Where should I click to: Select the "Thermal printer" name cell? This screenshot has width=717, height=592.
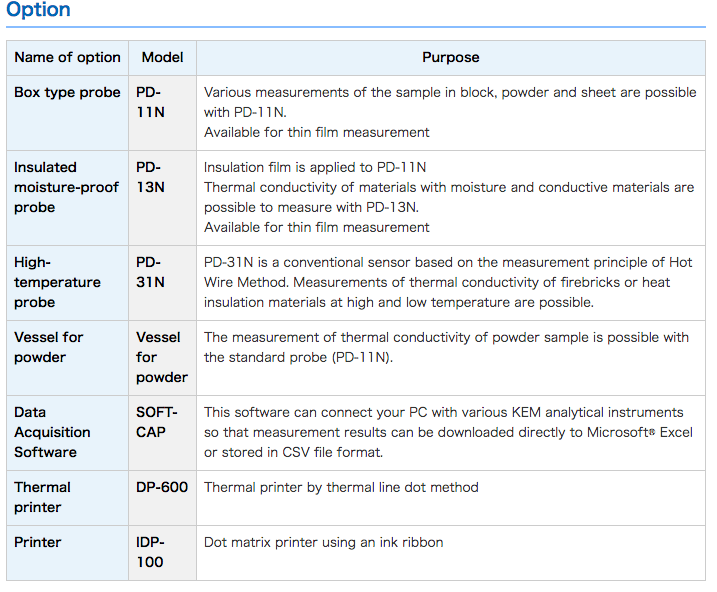click(42, 497)
